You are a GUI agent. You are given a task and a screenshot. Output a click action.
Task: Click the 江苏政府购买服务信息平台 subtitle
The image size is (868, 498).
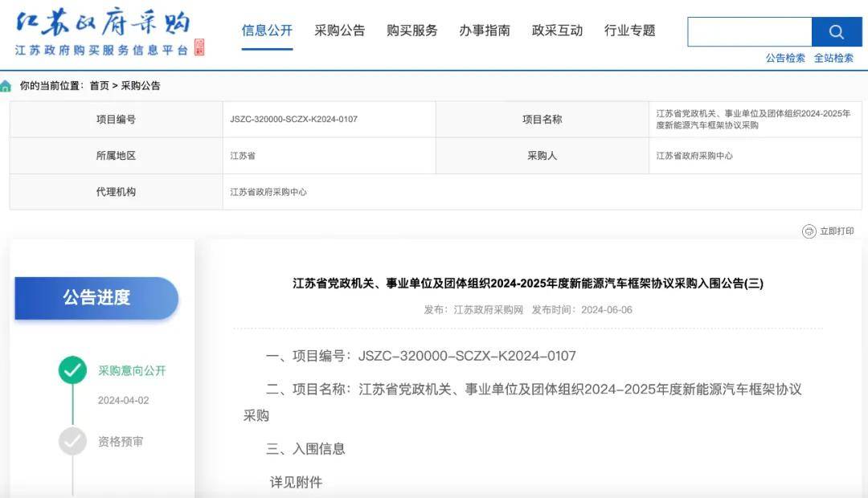click(102, 51)
